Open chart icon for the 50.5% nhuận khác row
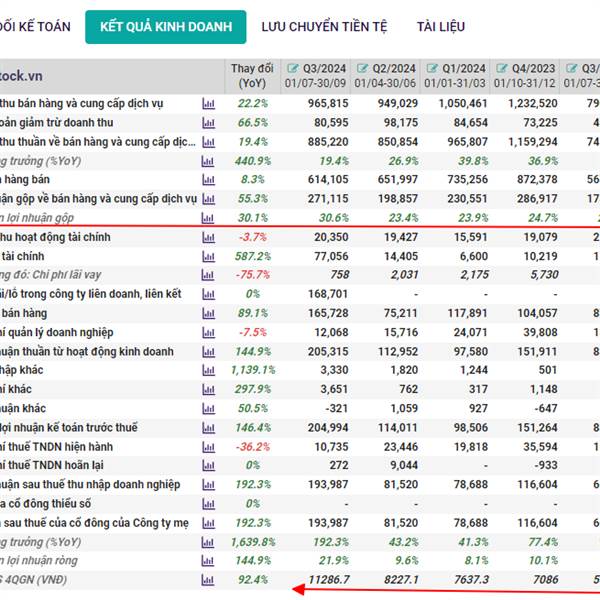 click(208, 409)
